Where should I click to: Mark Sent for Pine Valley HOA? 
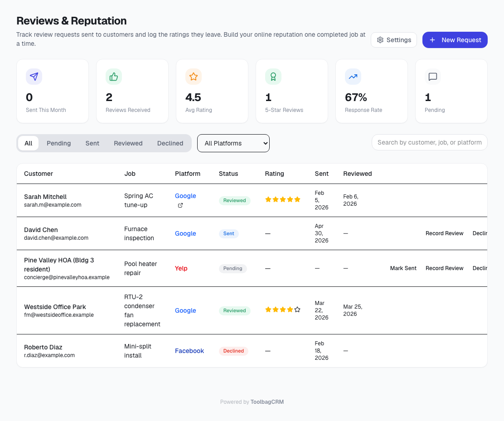click(403, 268)
